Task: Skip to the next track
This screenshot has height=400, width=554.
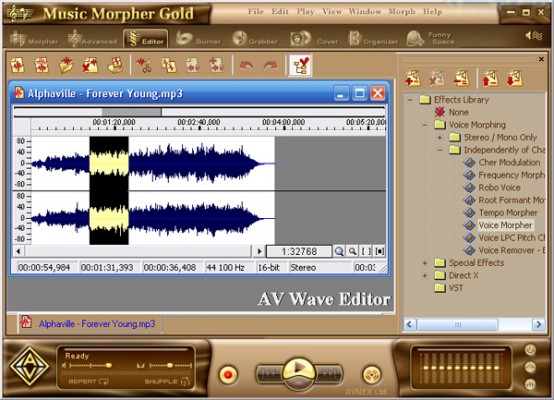Action: tap(329, 374)
